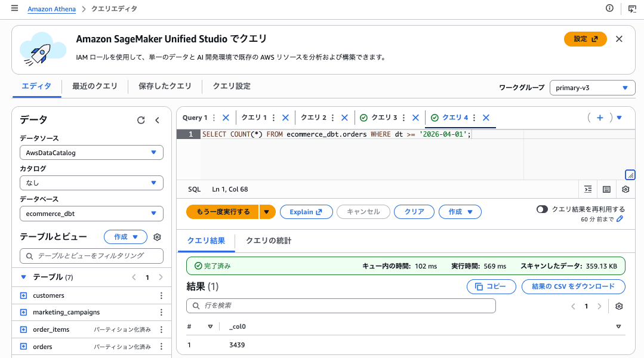
Task: Expand the marketing_campaigns table
Action: click(23, 313)
